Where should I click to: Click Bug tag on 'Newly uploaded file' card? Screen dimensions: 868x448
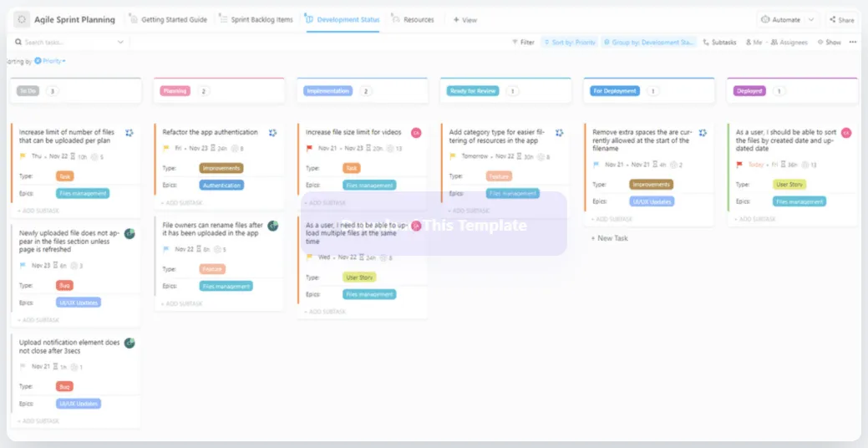[x=64, y=286]
